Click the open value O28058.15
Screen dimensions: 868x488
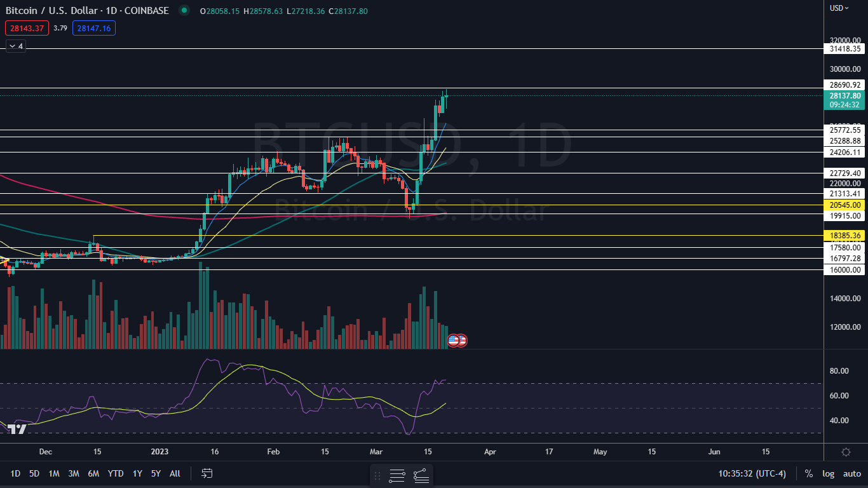tap(219, 11)
